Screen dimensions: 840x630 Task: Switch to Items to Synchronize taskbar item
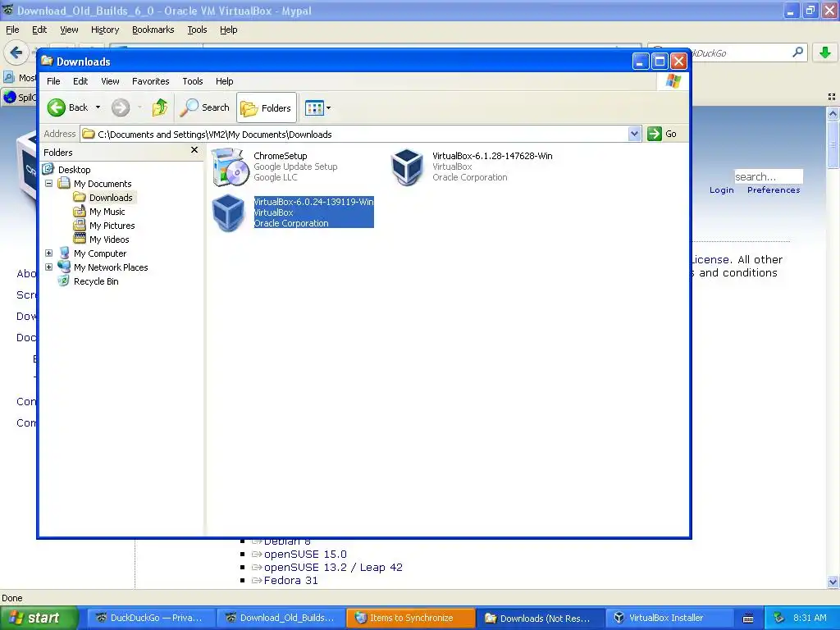[410, 618]
